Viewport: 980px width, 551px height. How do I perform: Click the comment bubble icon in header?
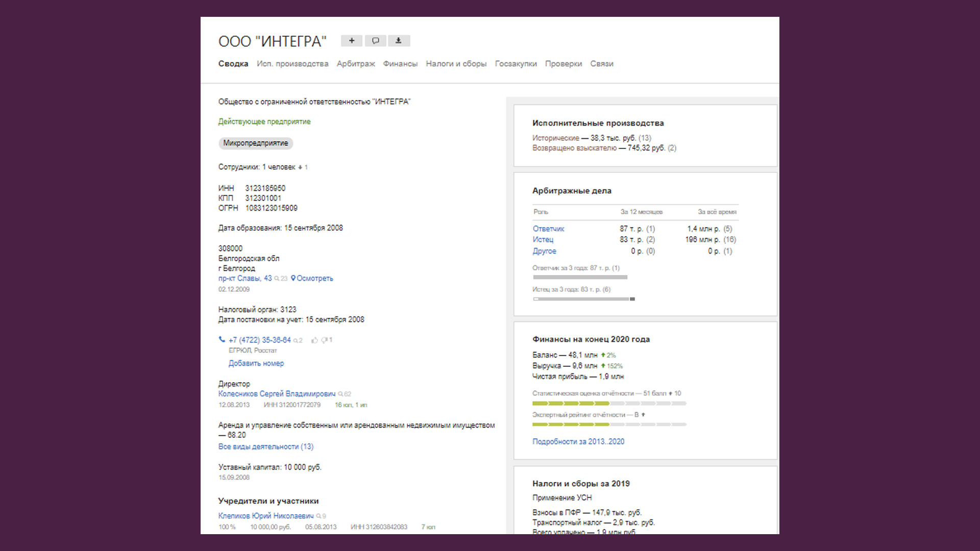click(x=375, y=41)
